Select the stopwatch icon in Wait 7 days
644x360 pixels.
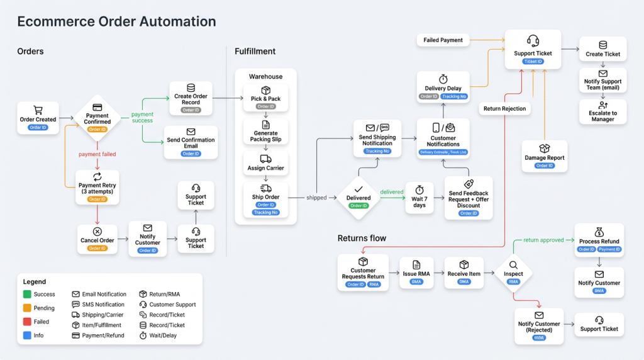419,189
